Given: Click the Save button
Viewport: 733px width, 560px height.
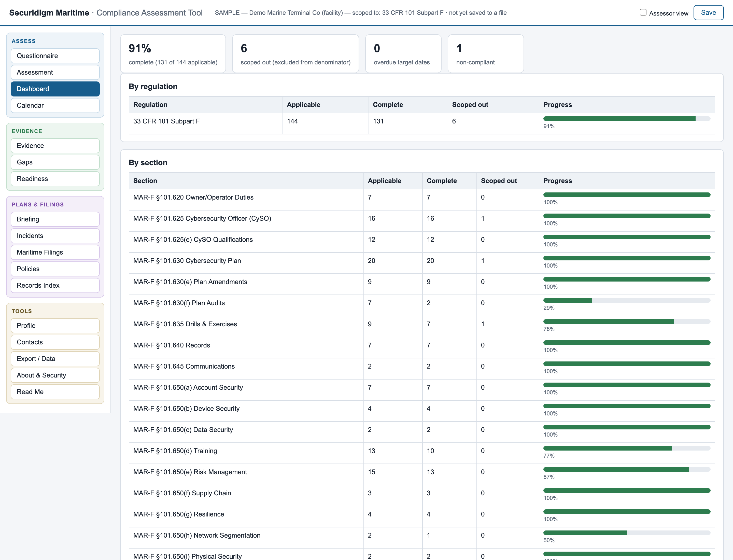Looking at the screenshot, I should (708, 13).
